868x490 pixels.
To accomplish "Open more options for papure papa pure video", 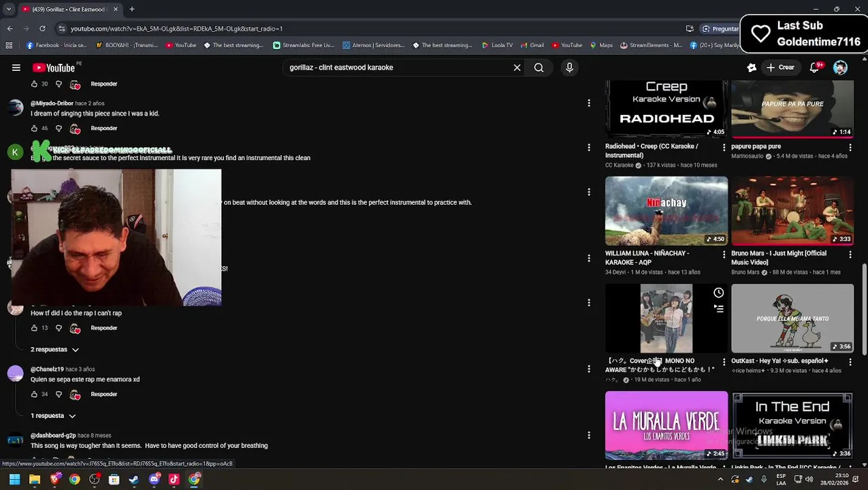I will 850,146.
